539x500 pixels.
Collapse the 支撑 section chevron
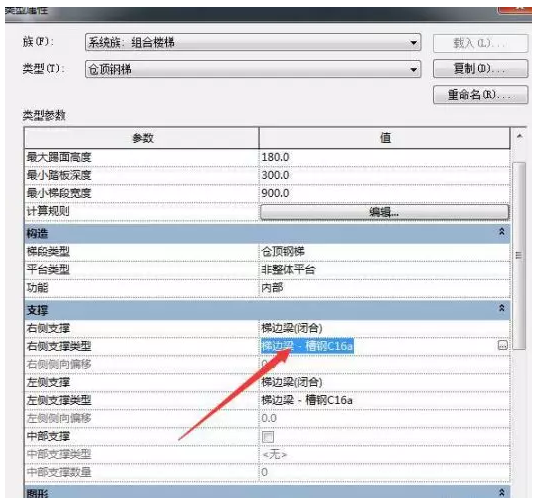[502, 308]
